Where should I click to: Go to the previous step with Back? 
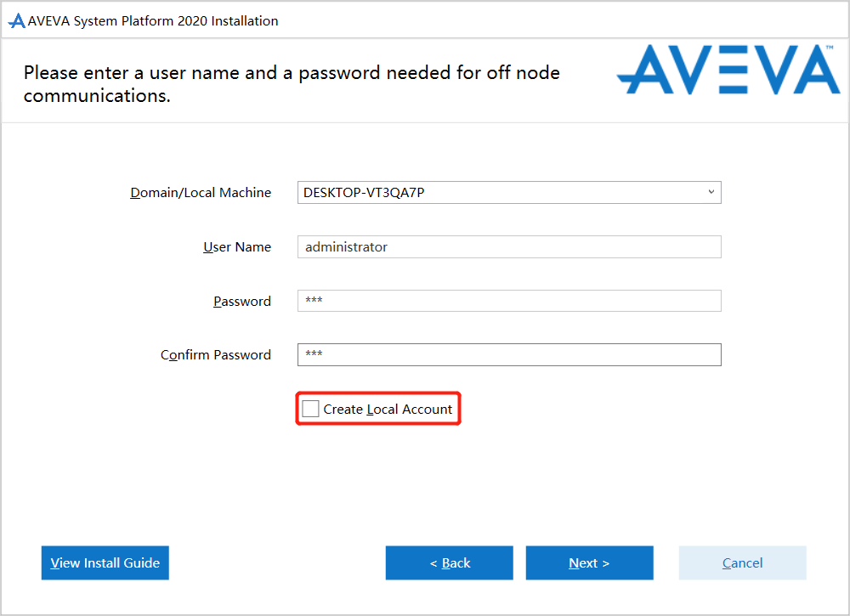(x=450, y=562)
